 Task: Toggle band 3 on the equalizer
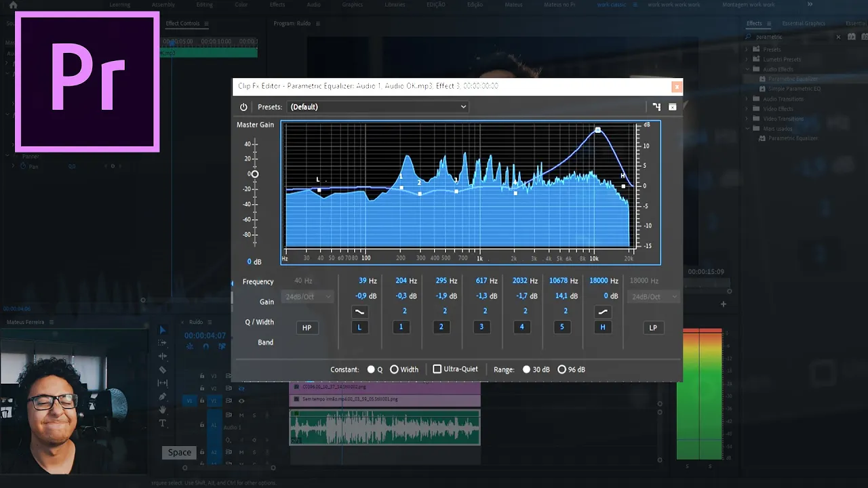pos(481,327)
